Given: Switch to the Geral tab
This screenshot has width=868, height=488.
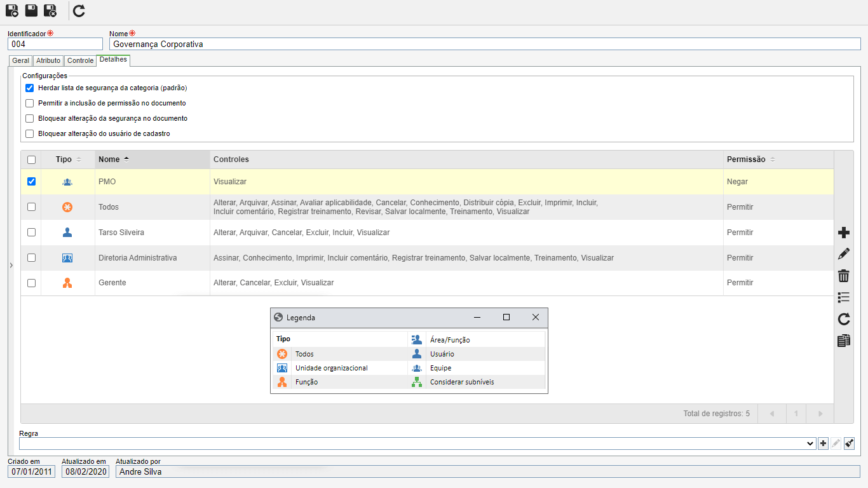Looking at the screenshot, I should pyautogui.click(x=21, y=61).
